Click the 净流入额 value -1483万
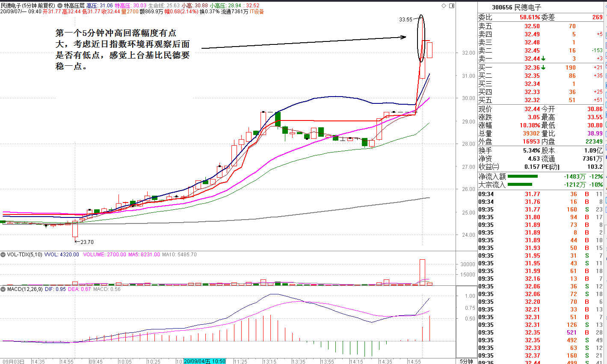Screen dimensions: 607x364 [574, 176]
